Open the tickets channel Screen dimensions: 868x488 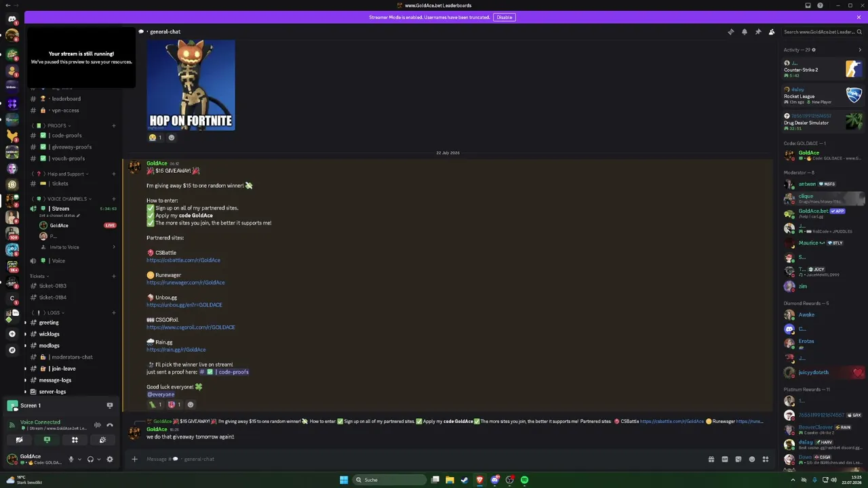tap(73, 184)
